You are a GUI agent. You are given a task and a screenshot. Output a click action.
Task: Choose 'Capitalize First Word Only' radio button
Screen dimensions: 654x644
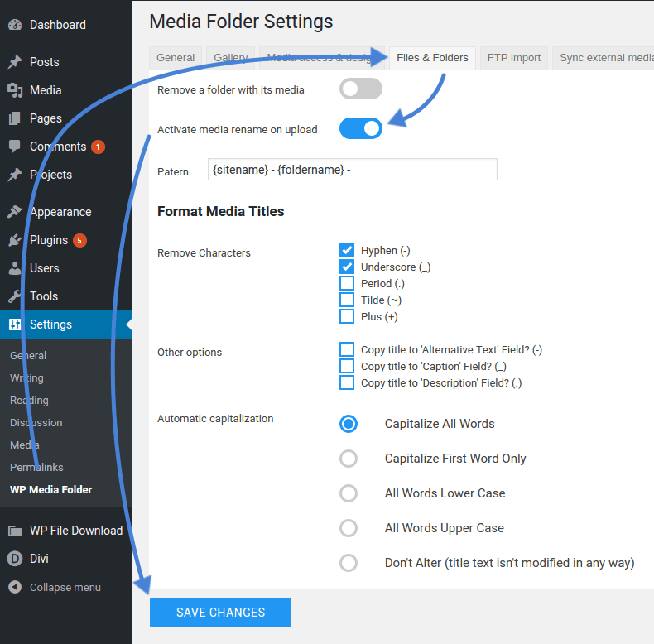click(x=349, y=459)
